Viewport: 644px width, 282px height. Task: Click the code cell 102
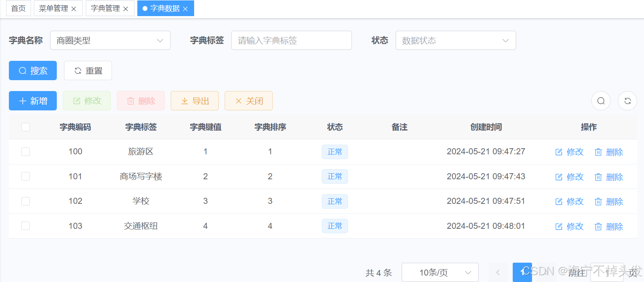[x=75, y=201]
